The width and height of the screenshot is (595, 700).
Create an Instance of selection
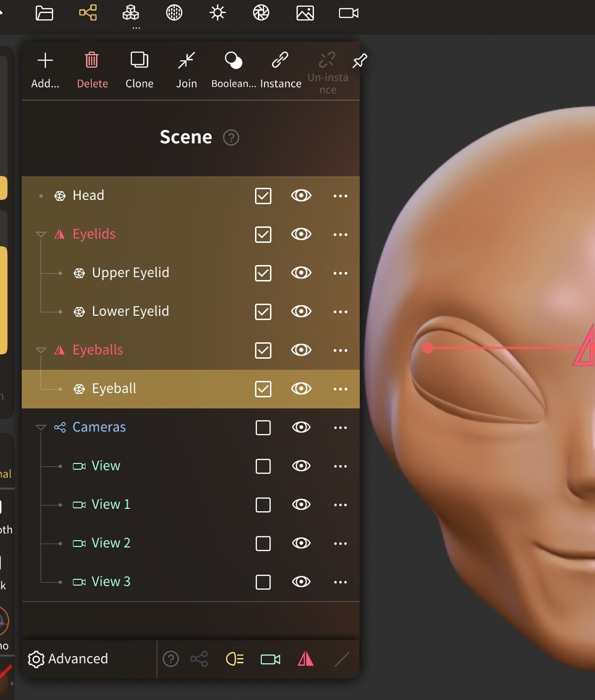point(281,71)
